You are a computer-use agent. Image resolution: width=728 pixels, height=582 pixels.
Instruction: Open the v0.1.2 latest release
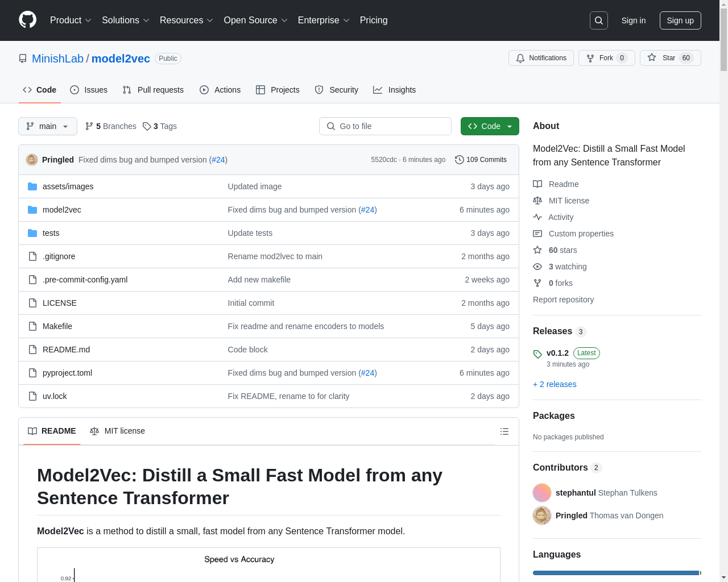pyautogui.click(x=557, y=353)
